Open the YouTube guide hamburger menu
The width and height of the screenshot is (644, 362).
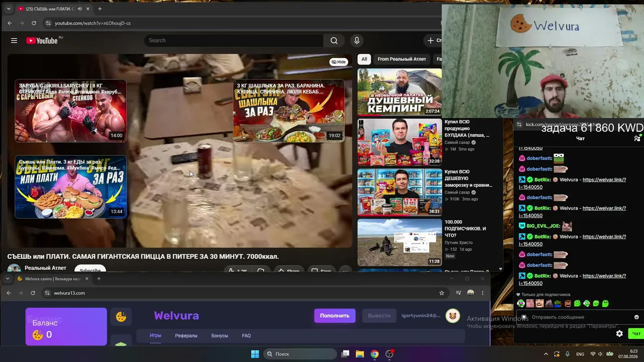(14, 41)
